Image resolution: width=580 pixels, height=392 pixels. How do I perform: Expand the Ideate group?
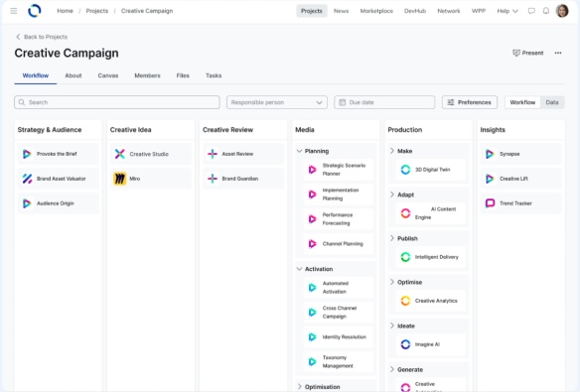pyautogui.click(x=391, y=326)
